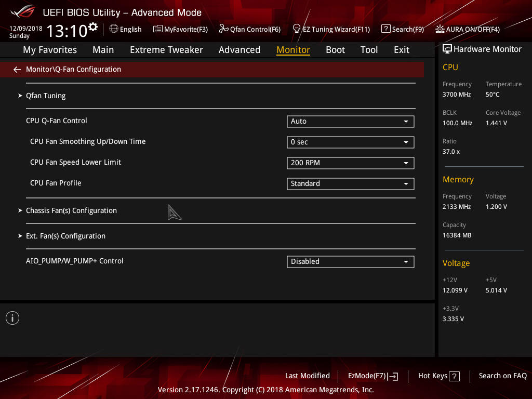Image resolution: width=532 pixels, height=399 pixels.
Task: Click the Search question mark icon
Action: coord(386,29)
